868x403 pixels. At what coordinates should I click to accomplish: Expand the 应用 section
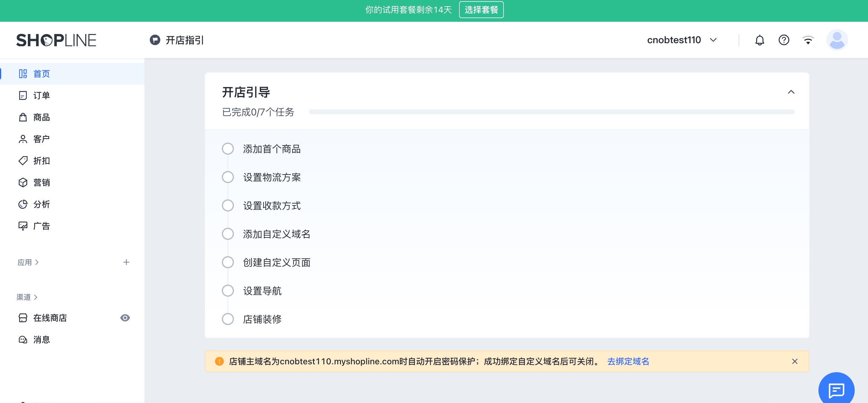coord(28,262)
